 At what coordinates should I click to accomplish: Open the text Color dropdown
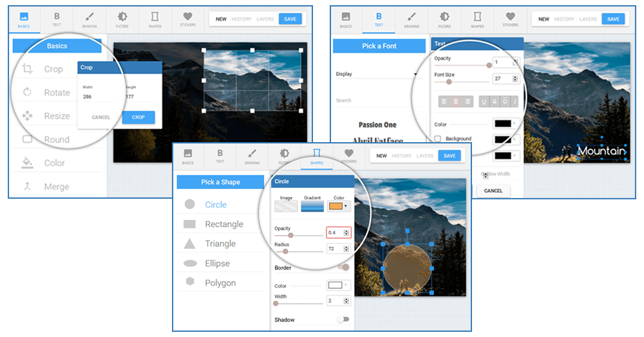(x=505, y=123)
